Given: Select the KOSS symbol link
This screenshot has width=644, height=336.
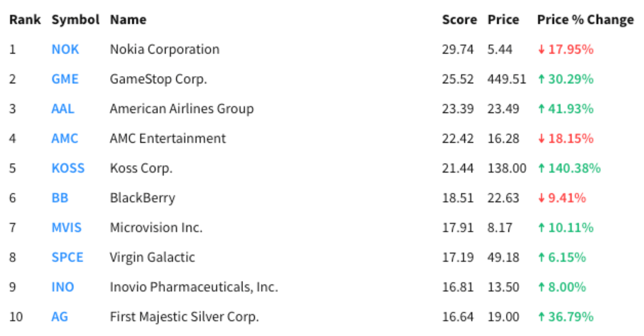Looking at the screenshot, I should [68, 168].
